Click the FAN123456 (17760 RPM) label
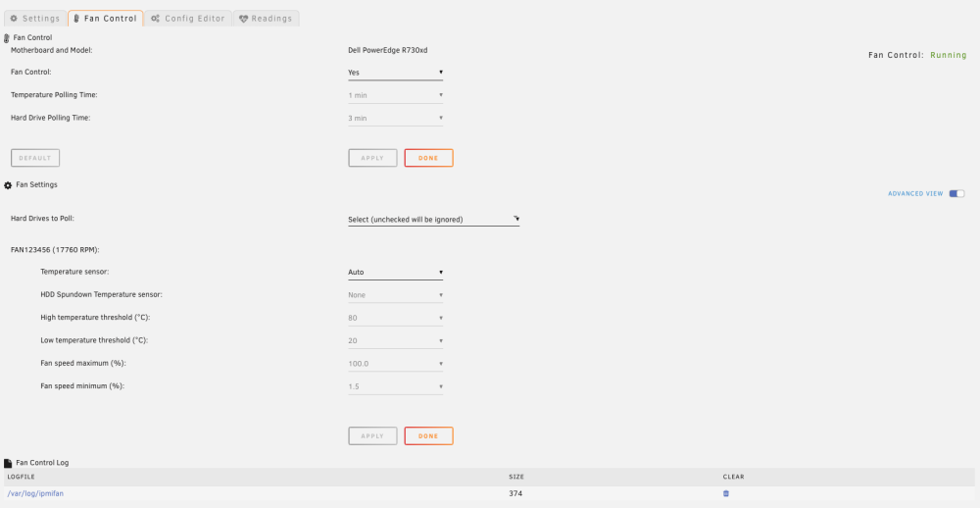The width and height of the screenshot is (980, 508). point(55,250)
